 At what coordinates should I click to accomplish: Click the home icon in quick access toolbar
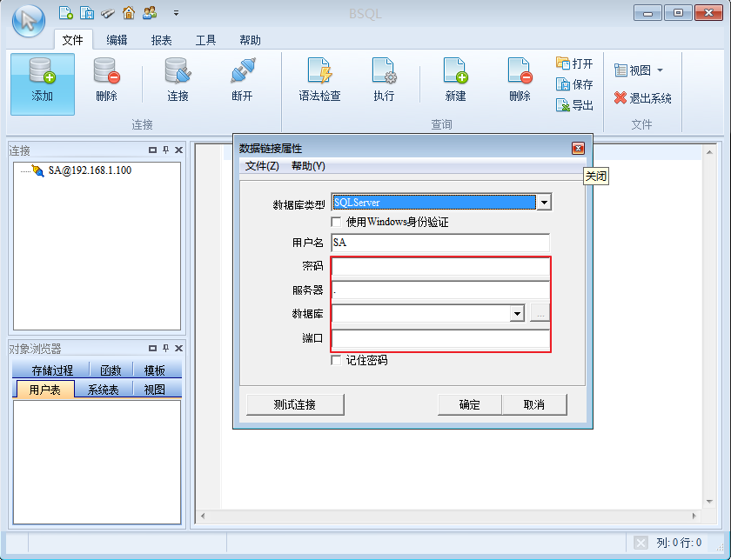click(129, 12)
